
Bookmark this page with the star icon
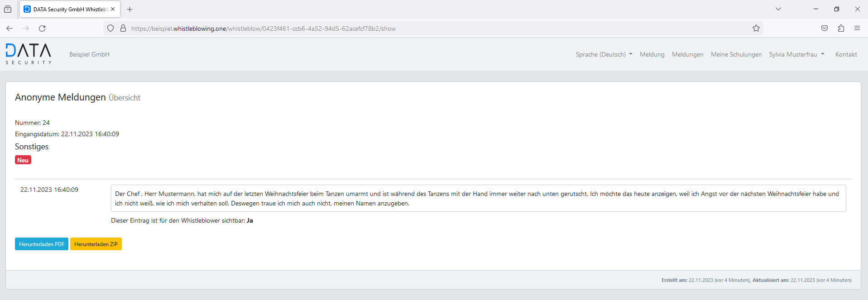pyautogui.click(x=756, y=29)
